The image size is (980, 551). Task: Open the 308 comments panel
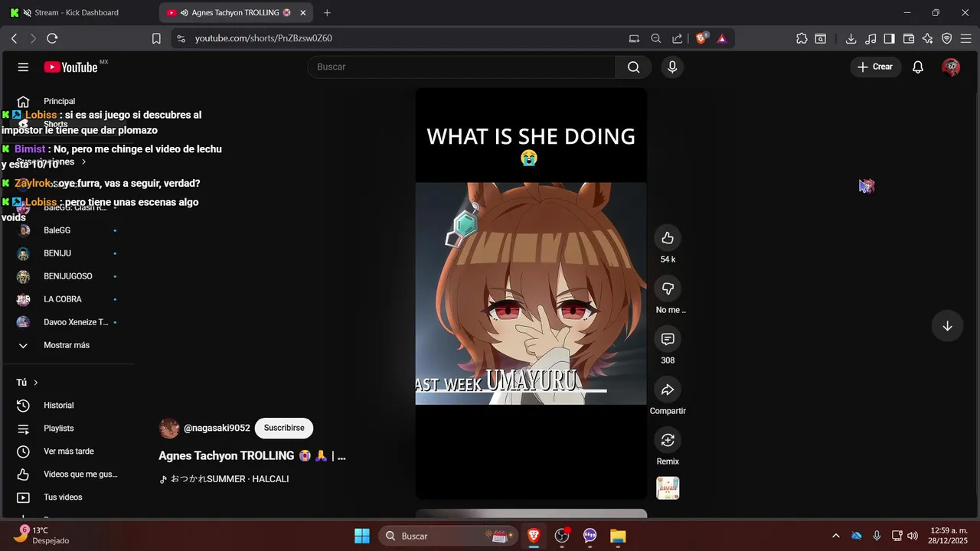(x=668, y=339)
